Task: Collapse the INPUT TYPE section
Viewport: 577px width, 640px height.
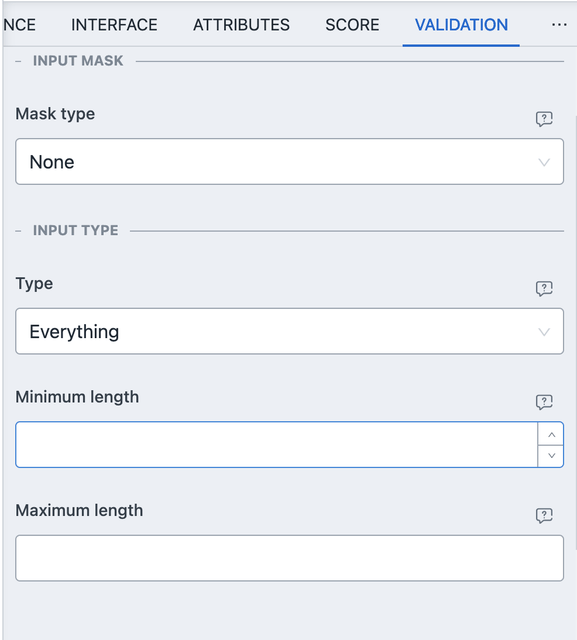Action: (x=18, y=231)
